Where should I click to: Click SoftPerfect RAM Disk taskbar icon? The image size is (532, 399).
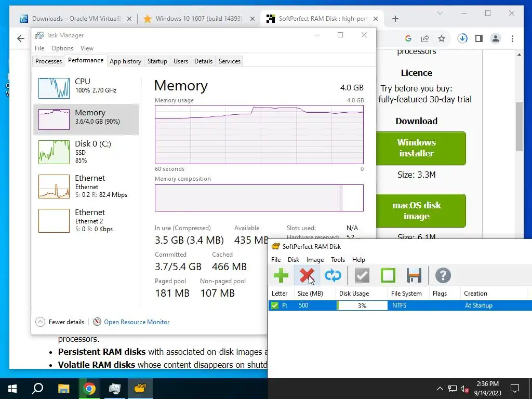click(140, 389)
